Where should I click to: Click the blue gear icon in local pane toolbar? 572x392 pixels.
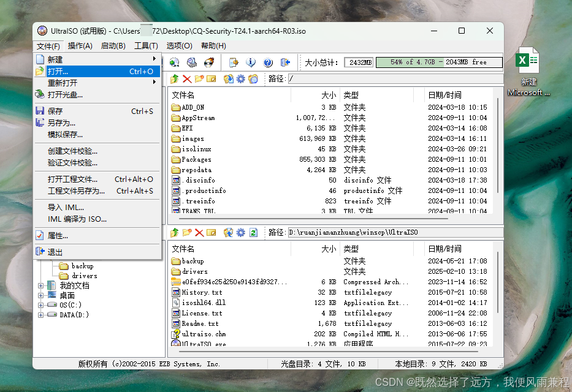(241, 232)
